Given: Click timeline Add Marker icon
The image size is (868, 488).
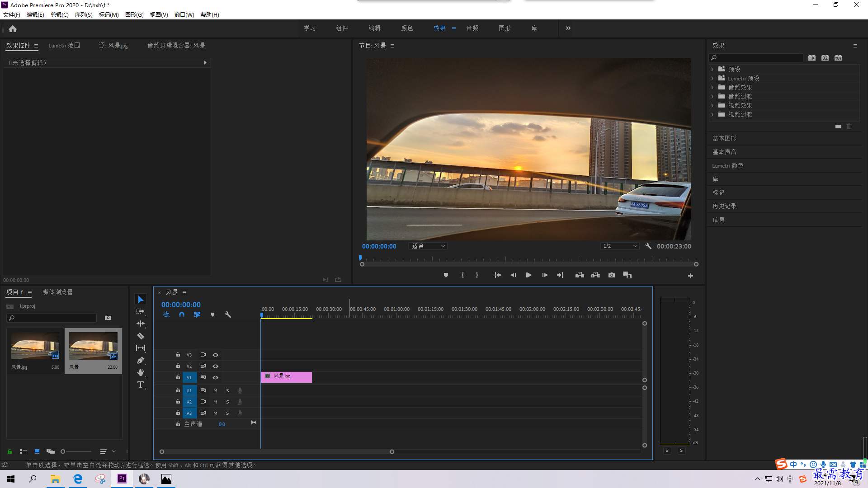Looking at the screenshot, I should tap(212, 314).
